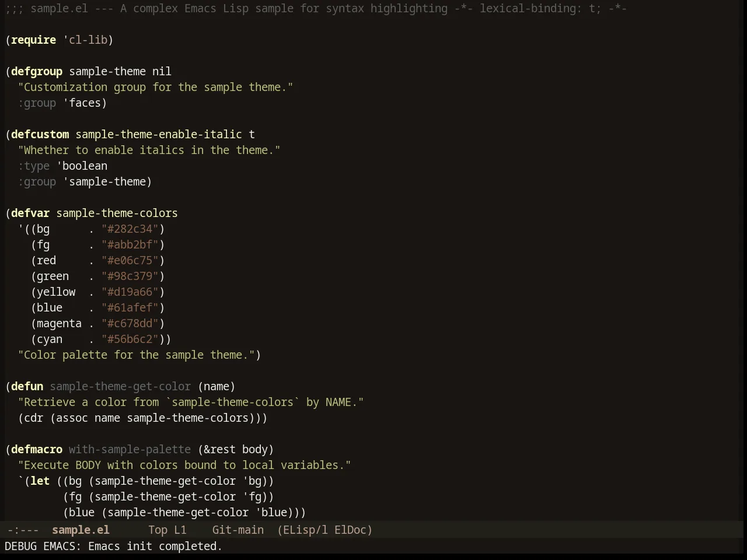Screen dimensions: 747x560
Task: Click the sample-theme-colors name after defvar
Action: (x=117, y=213)
